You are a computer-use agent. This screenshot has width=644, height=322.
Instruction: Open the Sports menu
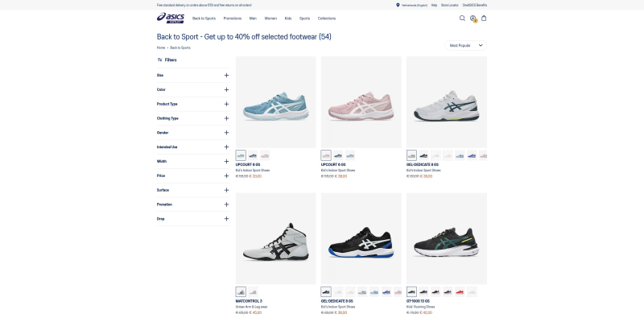305,19
